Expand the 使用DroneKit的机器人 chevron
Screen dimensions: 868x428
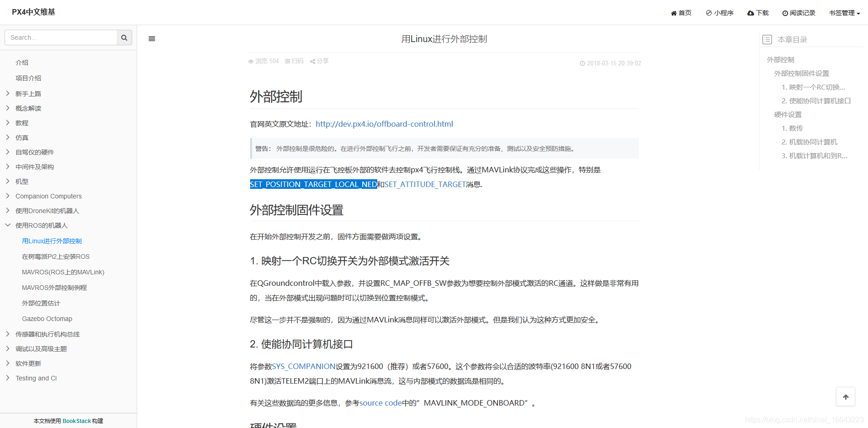click(x=8, y=210)
